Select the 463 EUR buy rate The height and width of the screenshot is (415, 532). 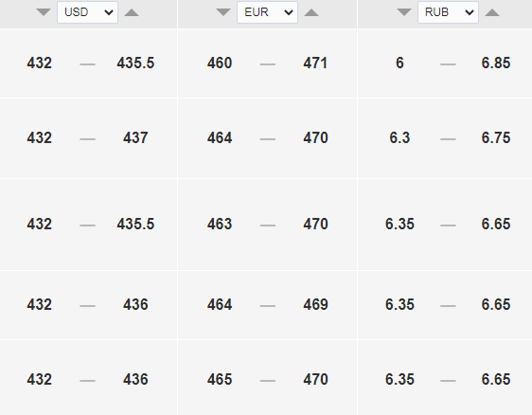[x=220, y=225]
